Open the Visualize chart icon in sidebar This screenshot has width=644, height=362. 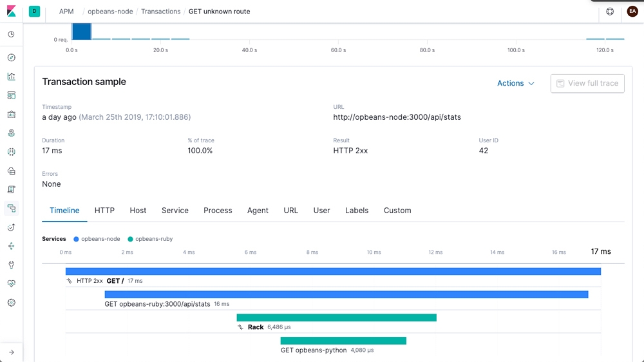(x=12, y=77)
